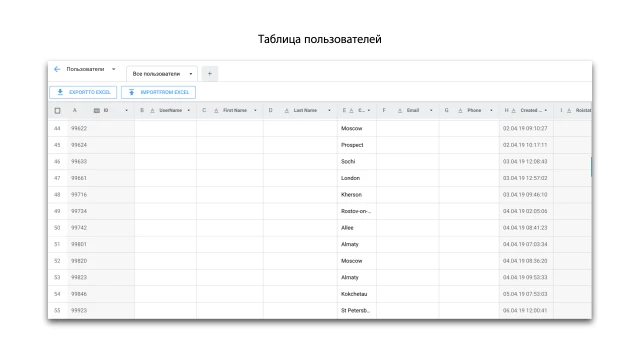Expand the Все пользователи tab dropdown arrow

point(191,74)
